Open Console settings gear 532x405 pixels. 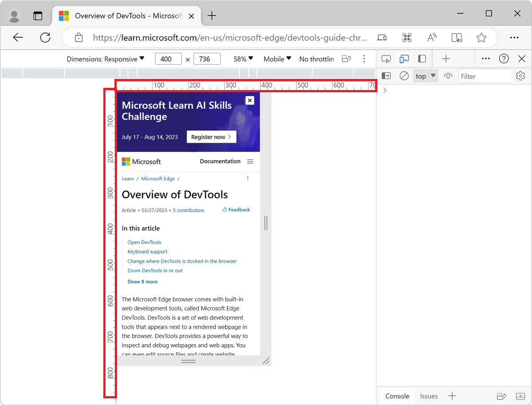coord(520,76)
